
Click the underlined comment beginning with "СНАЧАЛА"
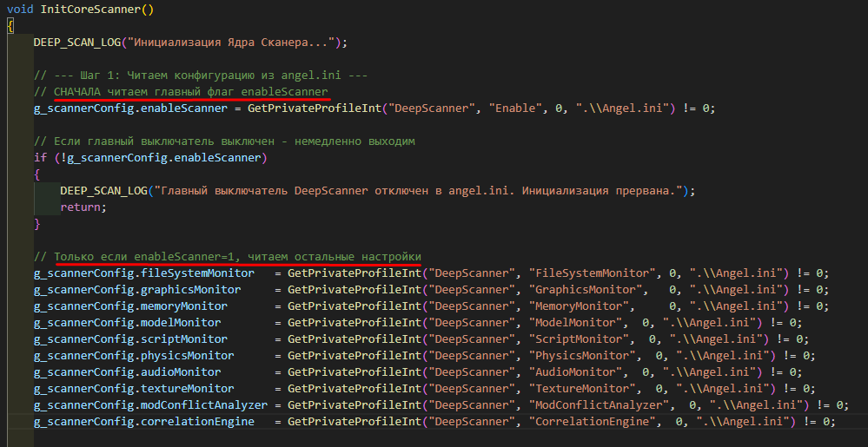(x=189, y=91)
